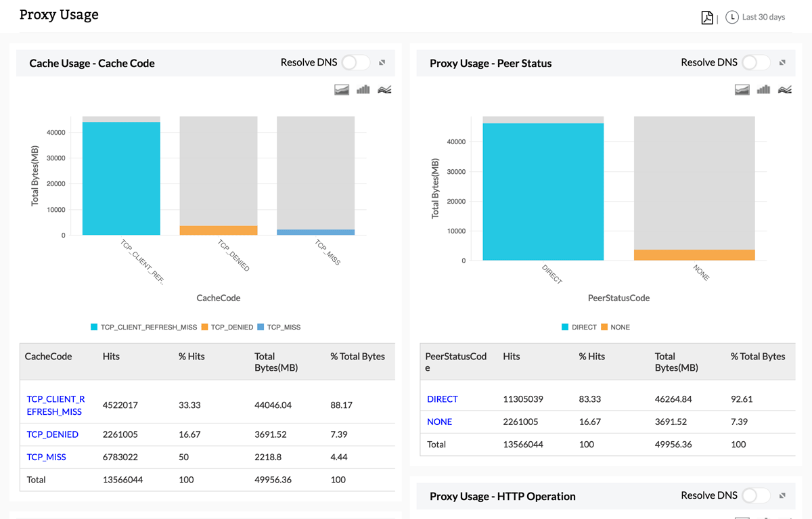Switch Peer Status chart to bar view

(x=764, y=89)
